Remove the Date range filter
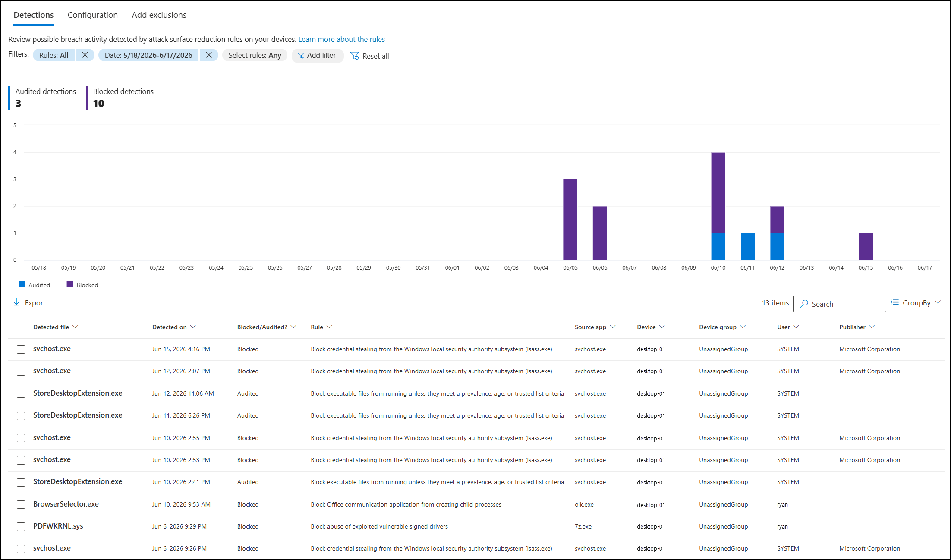Screen dimensions: 951x560 [x=208, y=55]
